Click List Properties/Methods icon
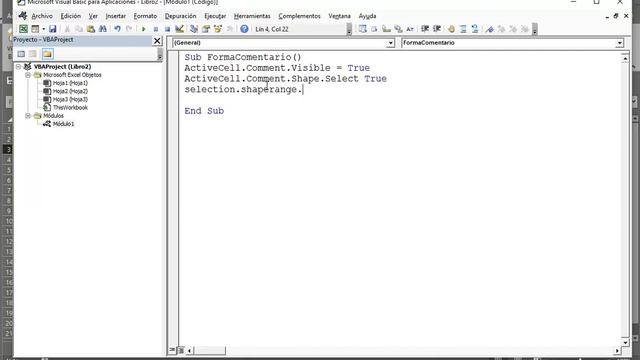This screenshot has width=640, height=360. click(362, 29)
